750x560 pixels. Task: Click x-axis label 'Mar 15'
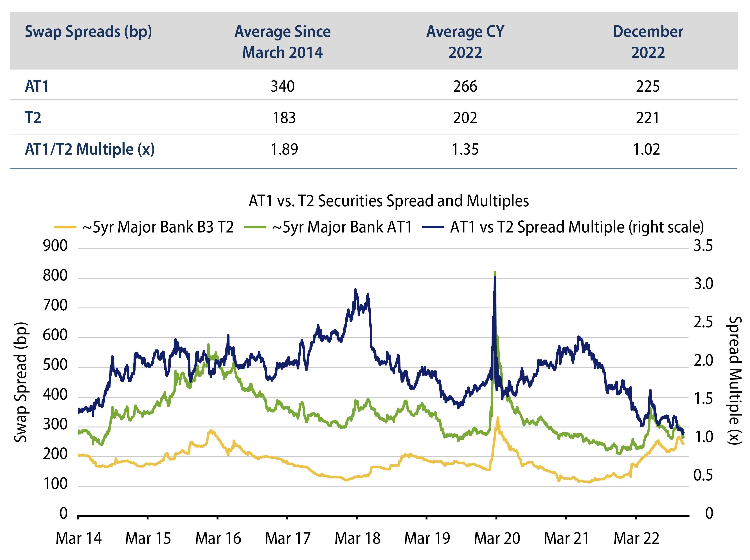point(148,538)
